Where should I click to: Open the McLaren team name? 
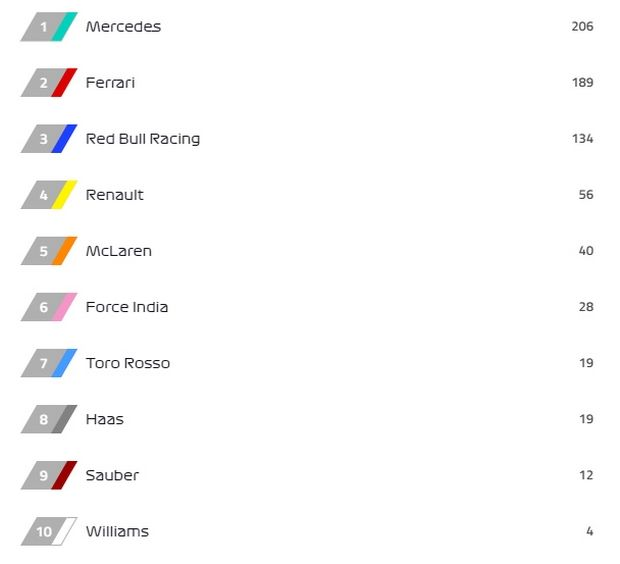click(119, 251)
